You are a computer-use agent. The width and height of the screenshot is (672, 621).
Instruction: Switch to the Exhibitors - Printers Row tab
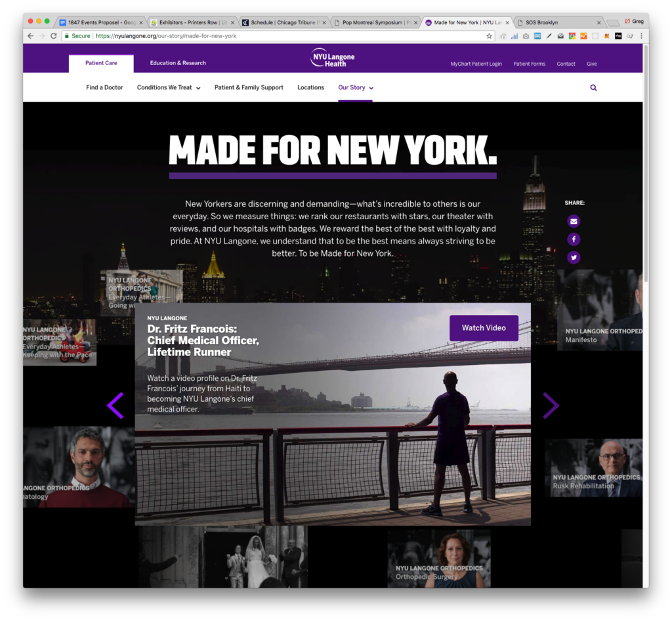192,23
